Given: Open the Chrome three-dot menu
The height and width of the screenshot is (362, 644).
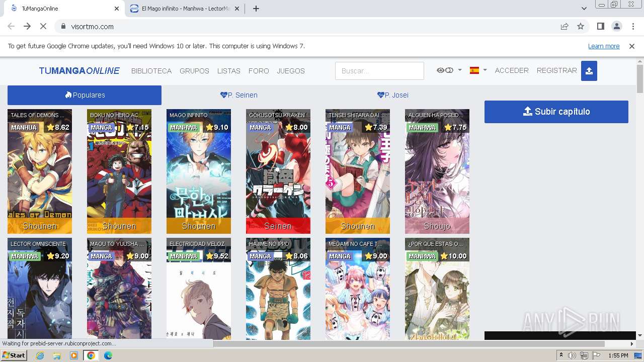Looking at the screenshot, I should tap(632, 26).
